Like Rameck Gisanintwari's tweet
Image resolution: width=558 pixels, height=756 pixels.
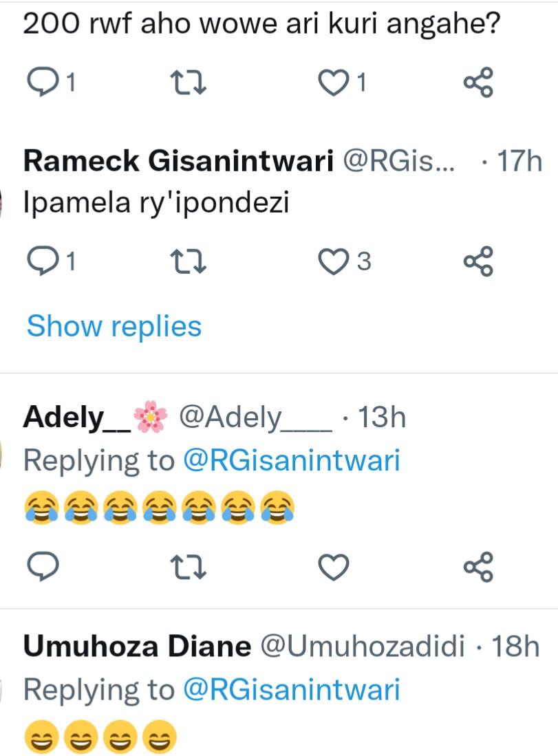point(334,261)
